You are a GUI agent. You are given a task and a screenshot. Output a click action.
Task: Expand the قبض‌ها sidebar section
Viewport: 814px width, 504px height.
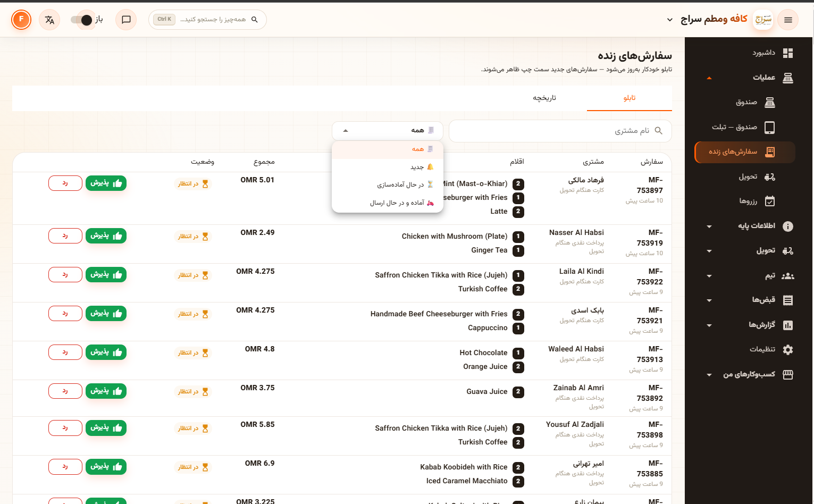click(744, 300)
